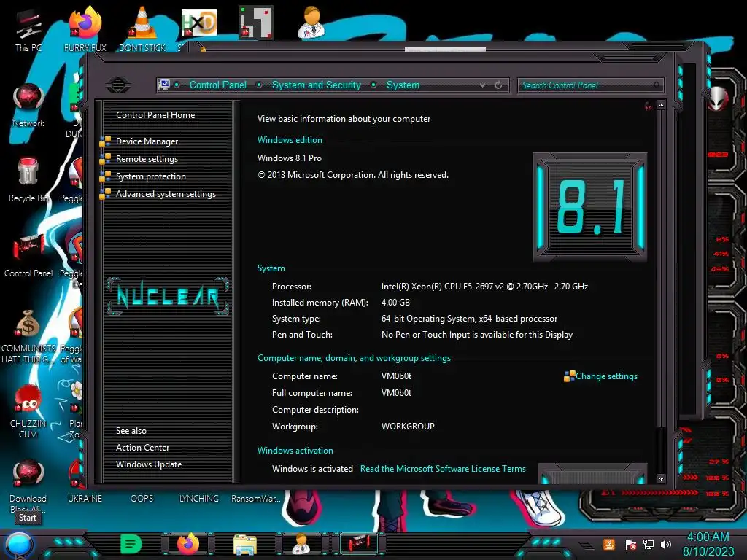Click the WORKGROUP value text
Screen dimensions: 747x560
[408, 427]
